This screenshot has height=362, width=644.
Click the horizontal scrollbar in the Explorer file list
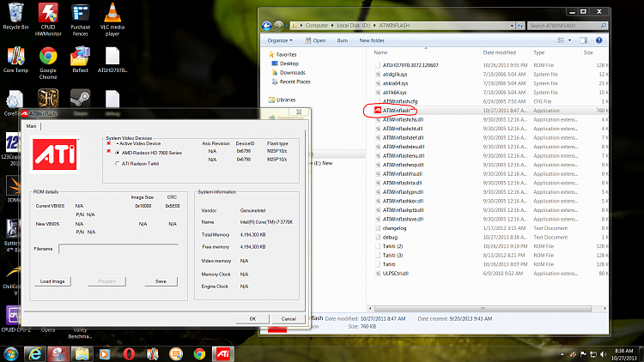click(x=483, y=308)
